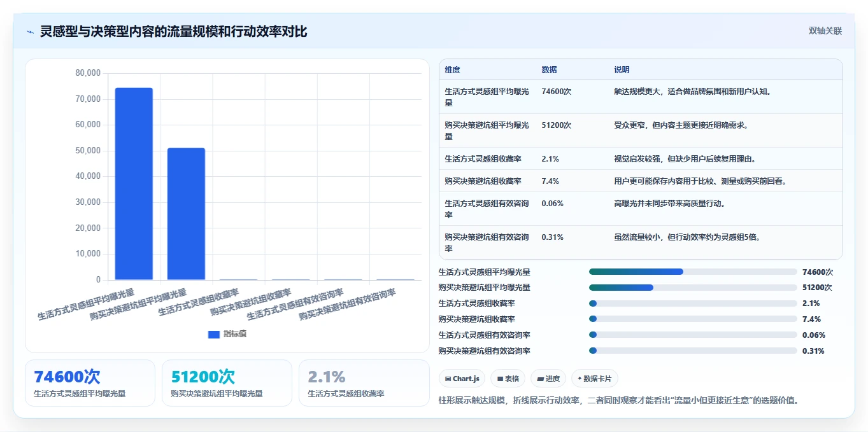Click progress value 74600次 beside the bar
This screenshot has width=868, height=432.
[818, 272]
